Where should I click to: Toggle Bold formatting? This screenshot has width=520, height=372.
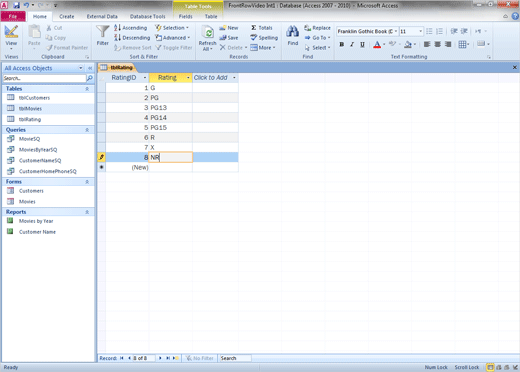point(342,44)
